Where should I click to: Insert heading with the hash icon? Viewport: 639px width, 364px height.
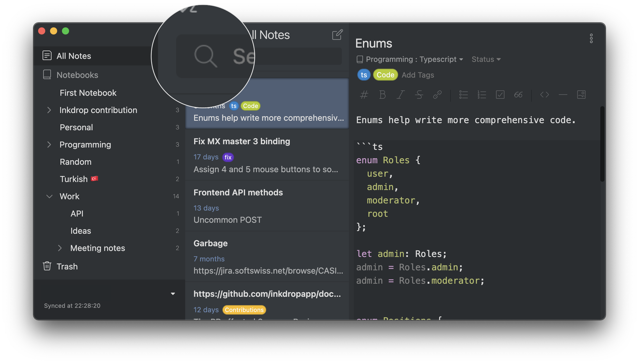click(364, 95)
